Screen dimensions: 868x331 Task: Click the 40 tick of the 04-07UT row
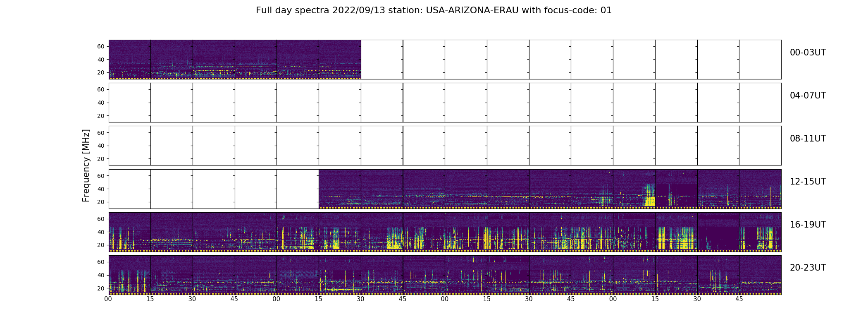click(100, 103)
